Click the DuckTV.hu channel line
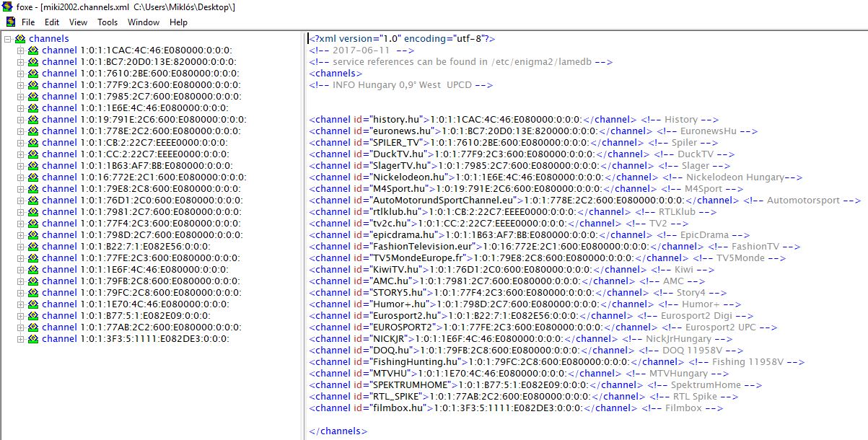 pyautogui.click(x=522, y=154)
